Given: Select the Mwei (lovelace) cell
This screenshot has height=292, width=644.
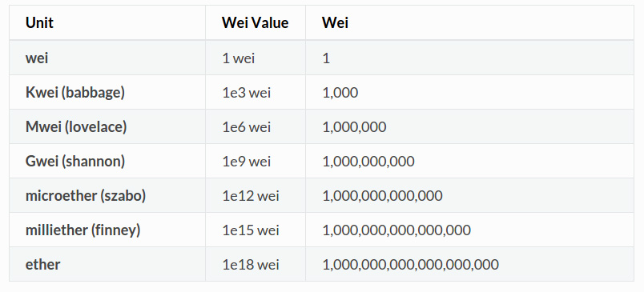Looking at the screenshot, I should click(107, 126).
